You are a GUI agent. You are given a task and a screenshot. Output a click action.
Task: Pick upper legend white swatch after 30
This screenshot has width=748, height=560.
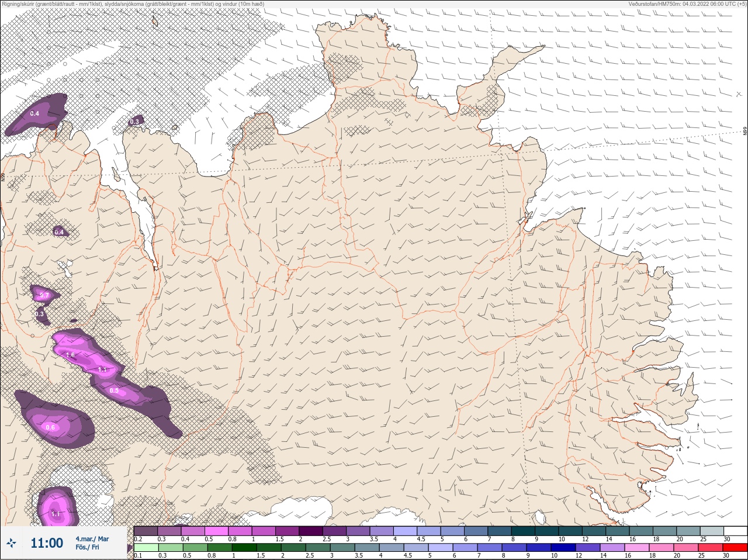click(x=736, y=531)
